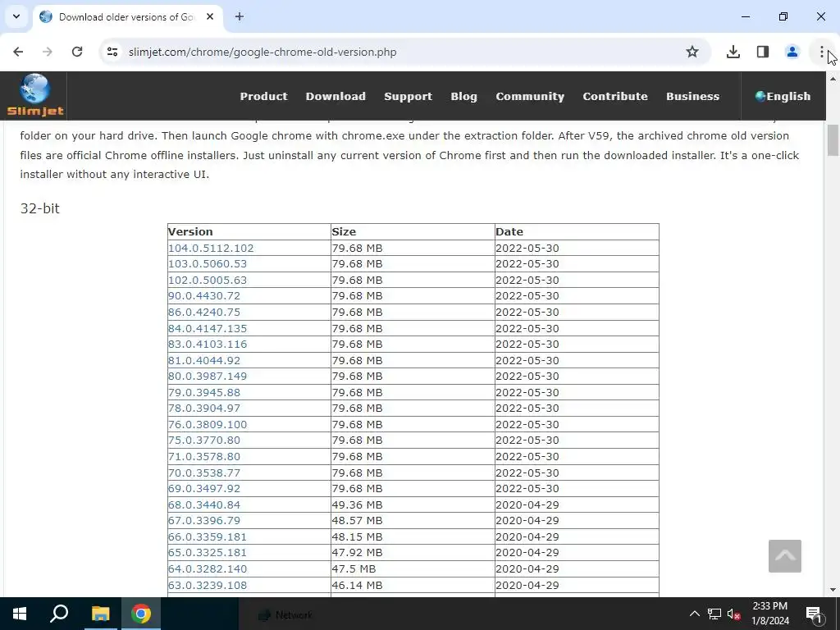Open a new tab with plus icon

(x=240, y=16)
